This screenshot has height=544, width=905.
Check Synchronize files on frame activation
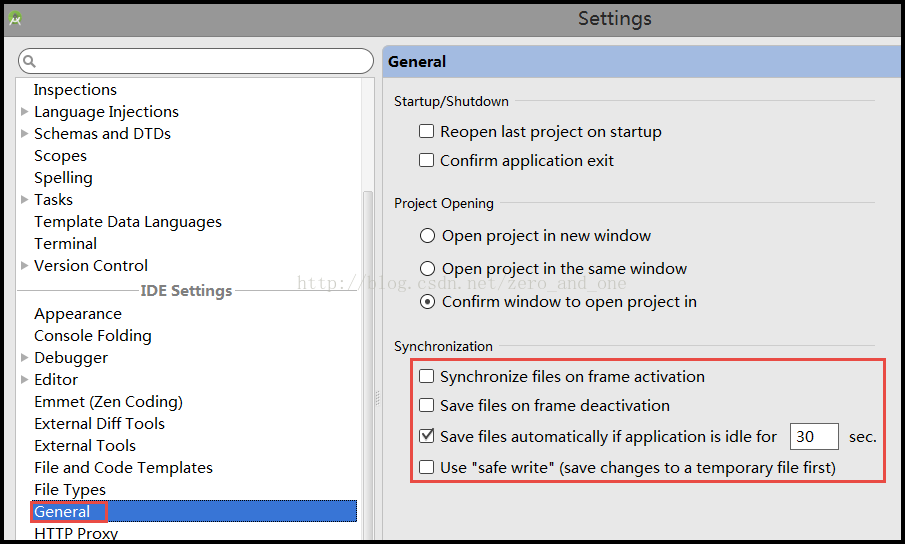[427, 376]
